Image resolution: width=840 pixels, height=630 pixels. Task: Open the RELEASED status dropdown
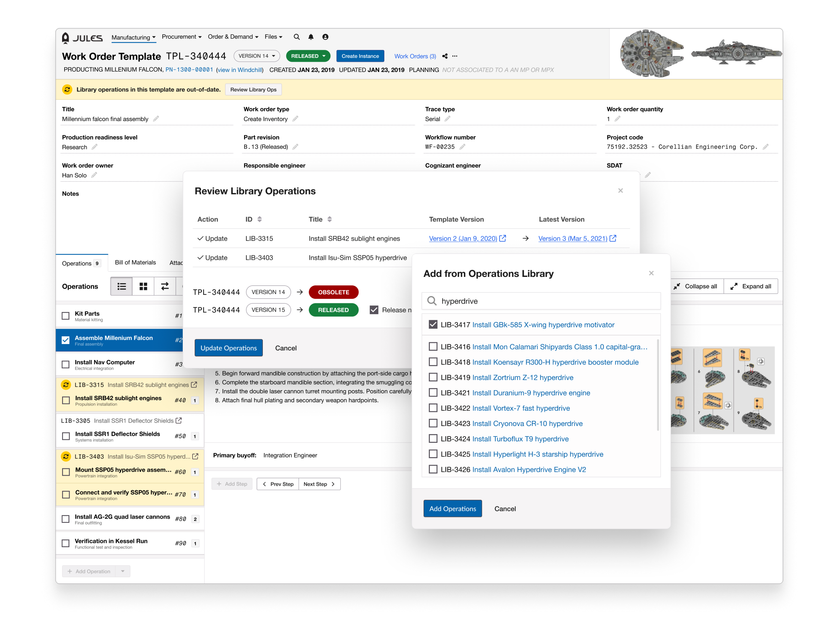pos(308,56)
